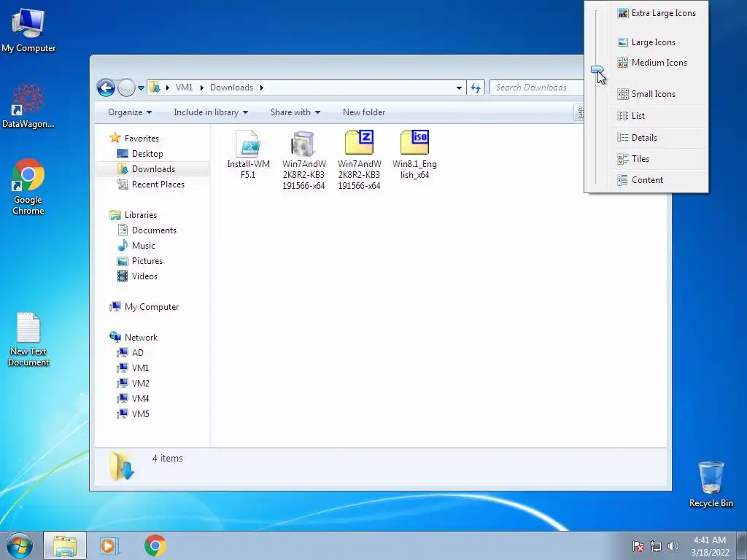Open Windows Media Player from taskbar
The image size is (747, 560).
(x=108, y=545)
